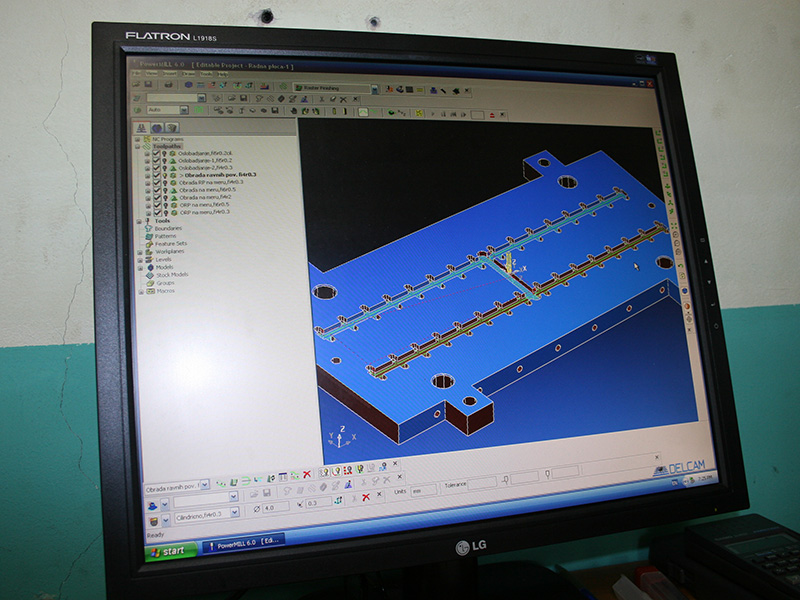Expand the Workplanes tree node
This screenshot has width=800, height=600.
[139, 251]
